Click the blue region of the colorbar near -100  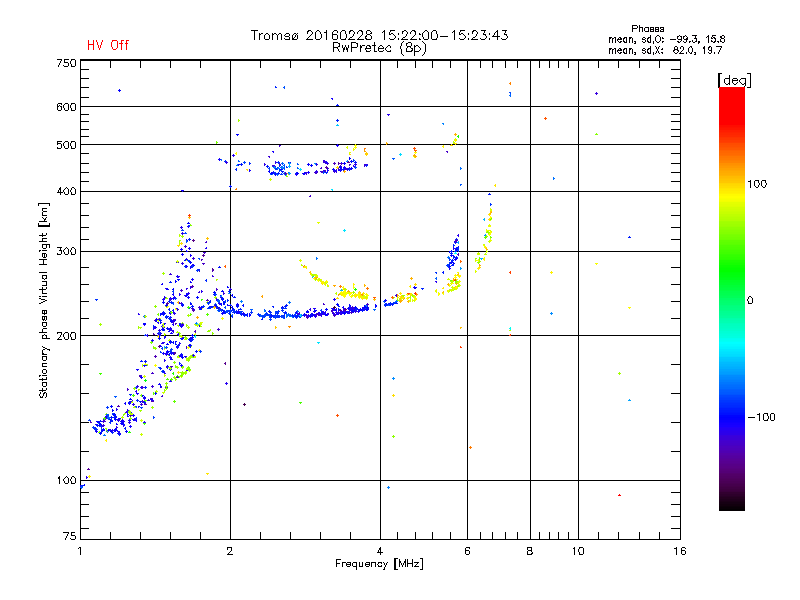point(732,417)
